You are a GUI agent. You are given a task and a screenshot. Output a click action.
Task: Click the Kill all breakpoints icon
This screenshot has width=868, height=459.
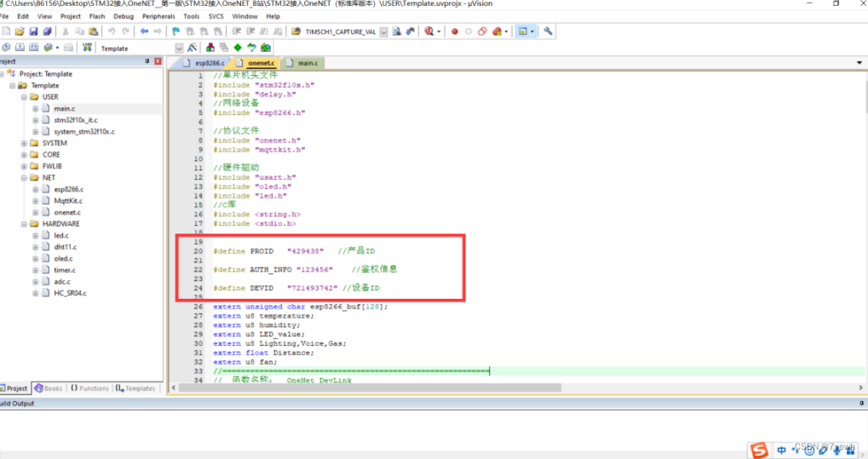(497, 32)
